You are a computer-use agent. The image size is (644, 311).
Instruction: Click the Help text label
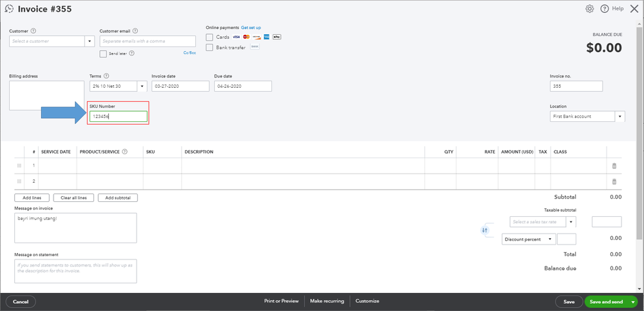[x=618, y=8]
